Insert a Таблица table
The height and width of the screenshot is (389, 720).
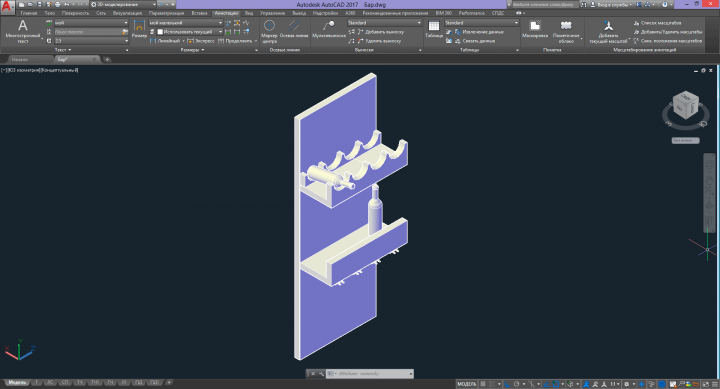coord(433,29)
